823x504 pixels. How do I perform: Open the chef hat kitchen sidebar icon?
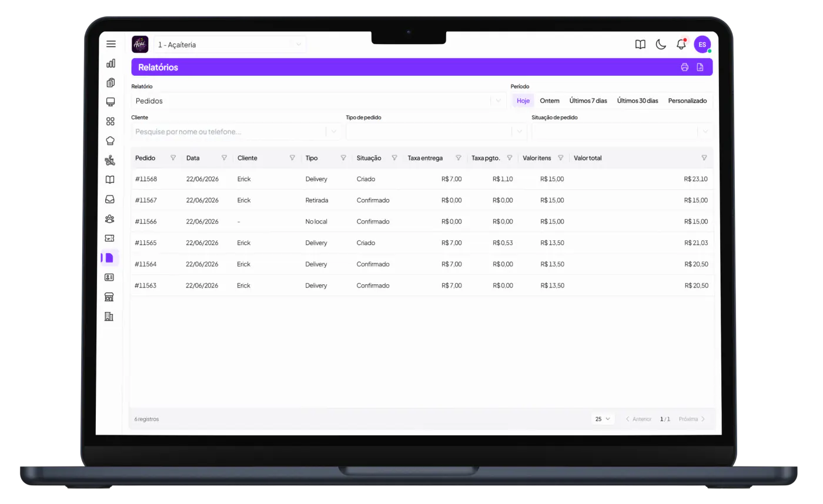[111, 141]
